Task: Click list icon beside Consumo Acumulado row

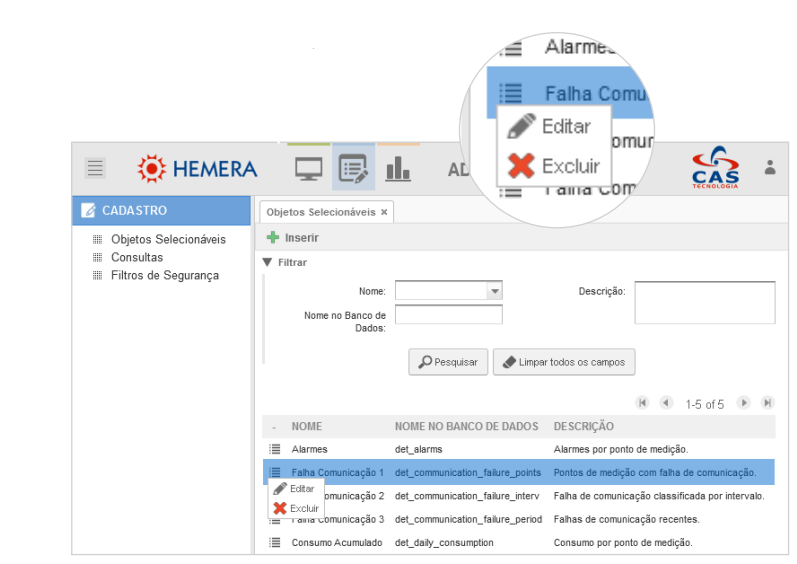Action: (x=275, y=542)
